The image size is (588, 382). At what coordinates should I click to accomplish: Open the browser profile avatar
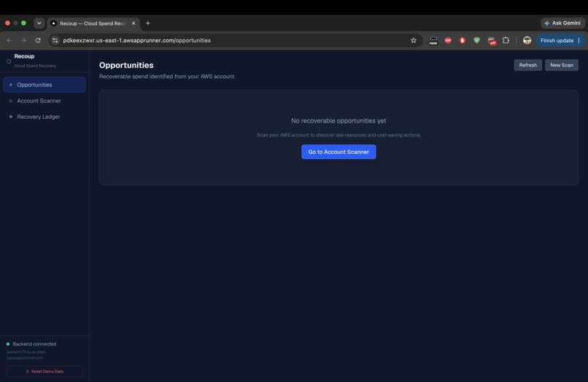(x=527, y=41)
